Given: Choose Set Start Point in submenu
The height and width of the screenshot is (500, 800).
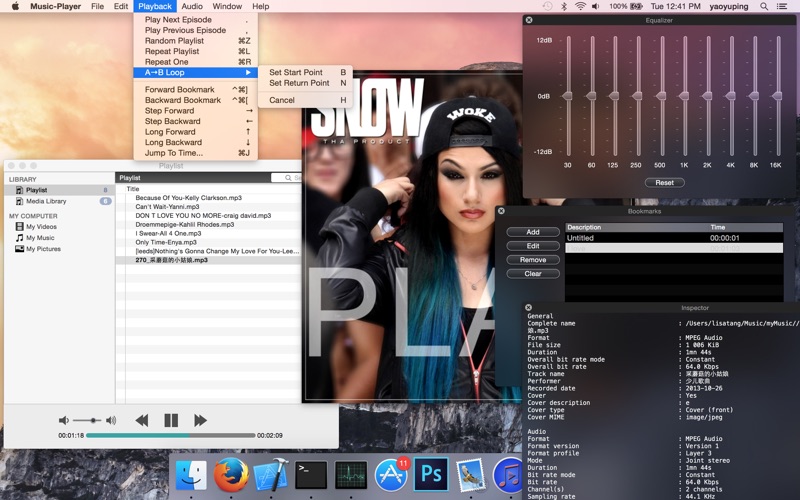Looking at the screenshot, I should [x=305, y=72].
